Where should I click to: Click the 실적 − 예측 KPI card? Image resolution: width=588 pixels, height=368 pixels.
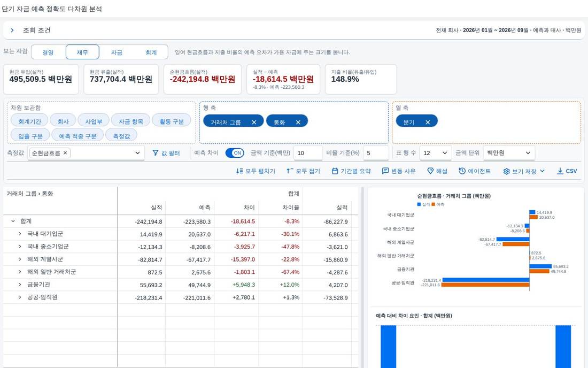(x=283, y=79)
